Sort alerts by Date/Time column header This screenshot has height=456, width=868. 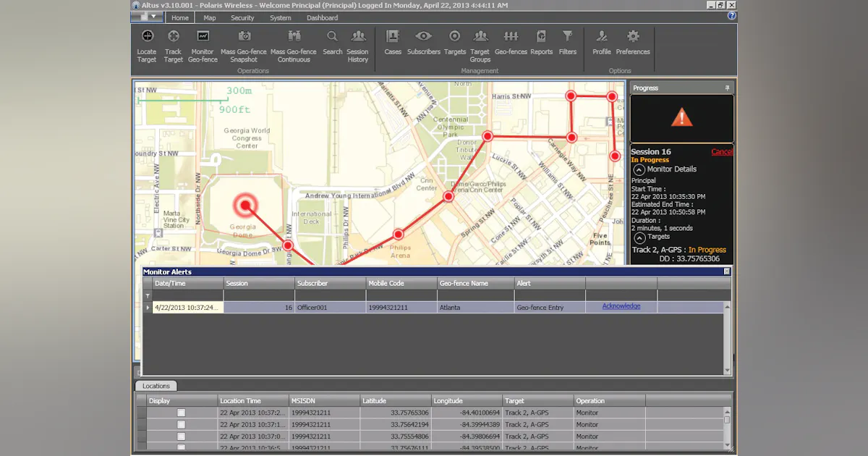[x=188, y=284]
